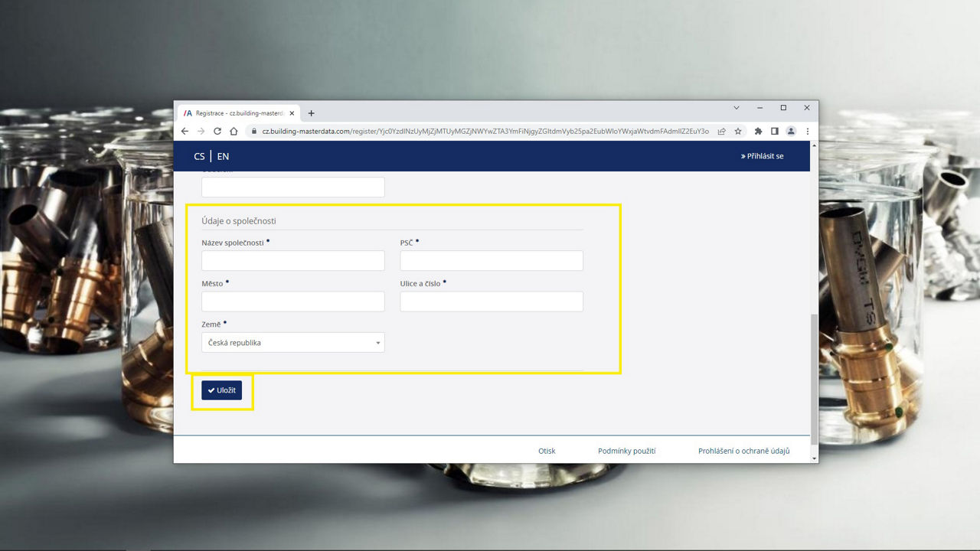Image resolution: width=980 pixels, height=551 pixels.
Task: Open the Podmínky použití footer link
Action: click(x=626, y=451)
